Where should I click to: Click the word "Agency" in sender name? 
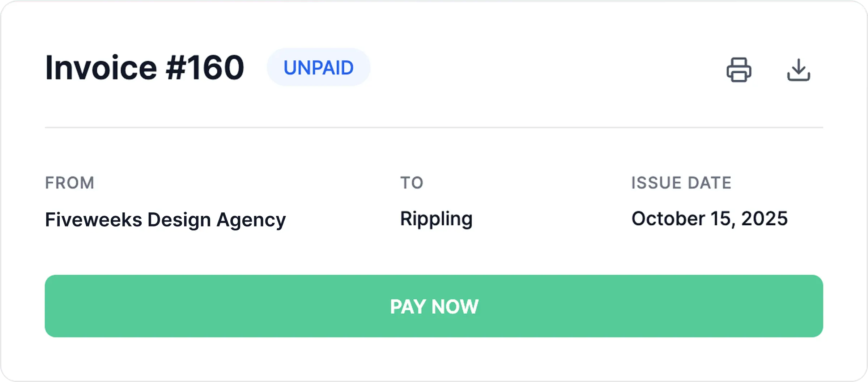point(251,220)
